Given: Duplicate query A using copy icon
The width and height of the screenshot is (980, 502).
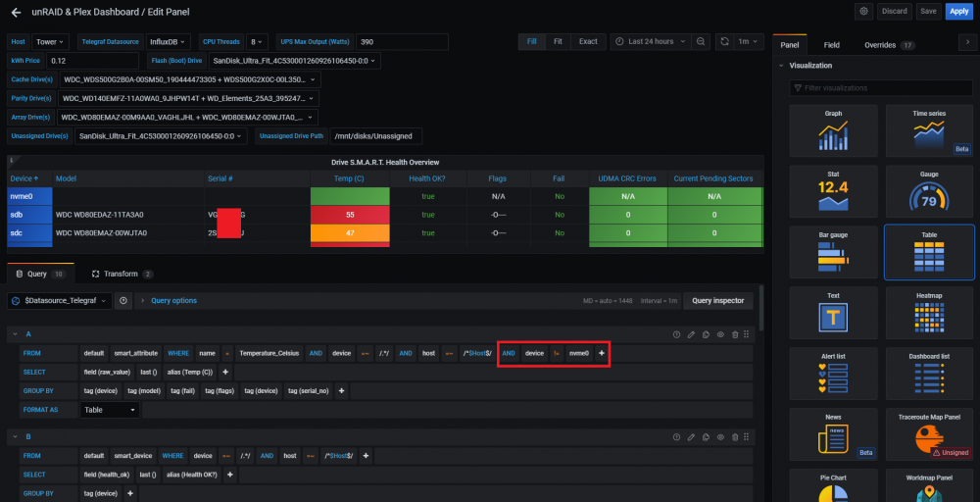Looking at the screenshot, I should pos(706,335).
